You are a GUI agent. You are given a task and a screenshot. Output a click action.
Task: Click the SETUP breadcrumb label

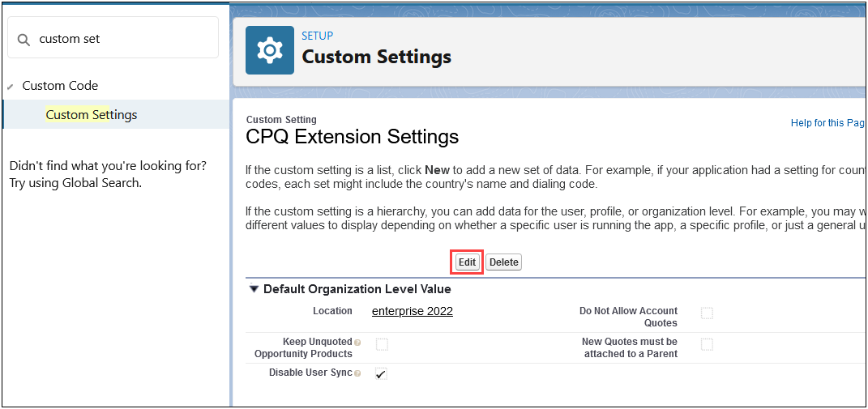click(317, 36)
